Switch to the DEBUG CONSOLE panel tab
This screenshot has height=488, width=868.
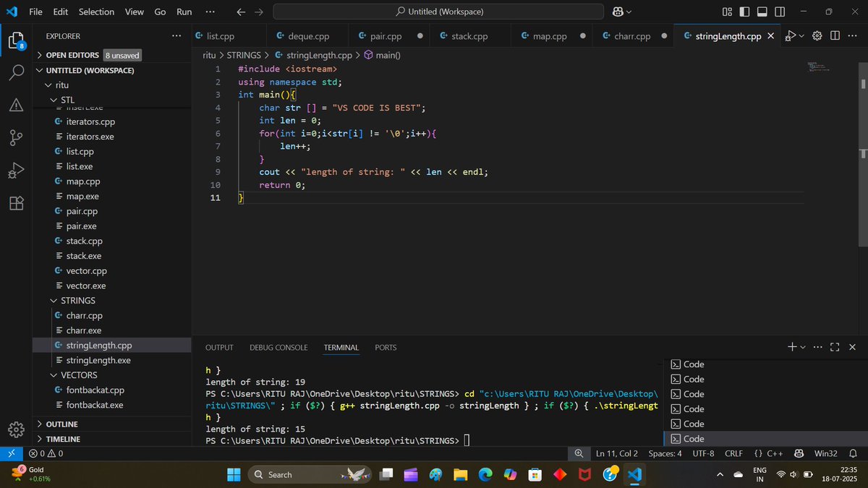click(278, 347)
